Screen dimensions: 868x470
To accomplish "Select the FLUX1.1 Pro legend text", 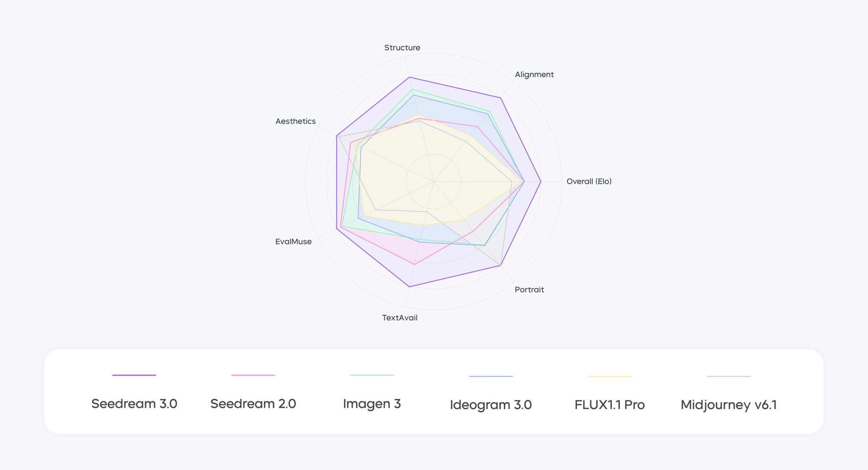I will (x=610, y=405).
